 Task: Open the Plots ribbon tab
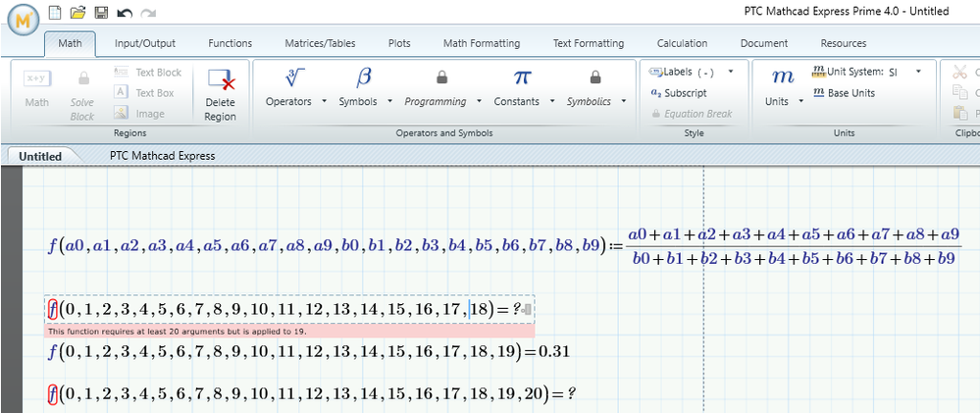coord(399,43)
